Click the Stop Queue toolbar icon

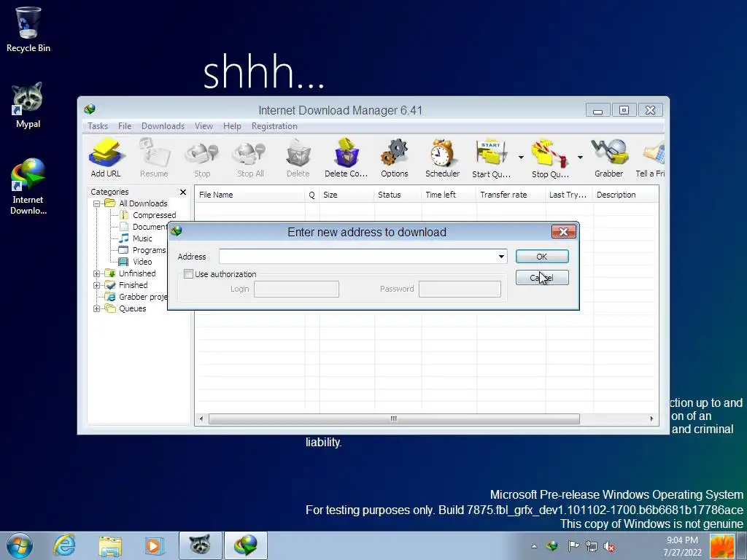[x=550, y=157]
